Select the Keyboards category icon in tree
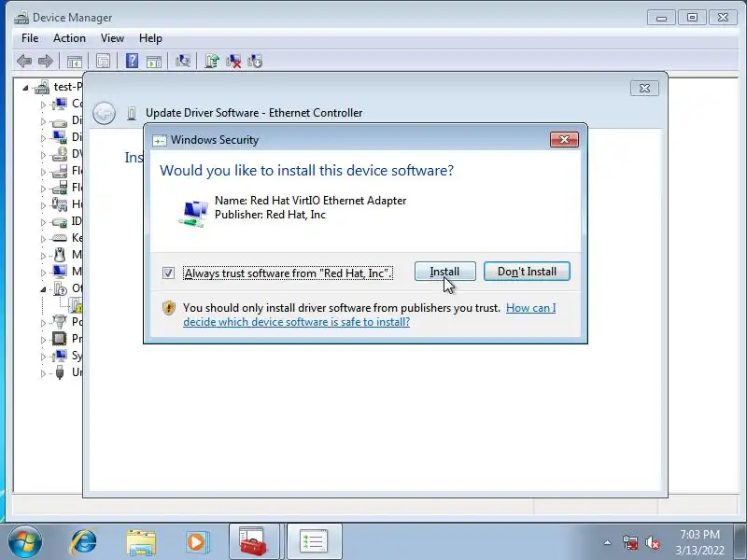The width and height of the screenshot is (747, 560). [60, 238]
